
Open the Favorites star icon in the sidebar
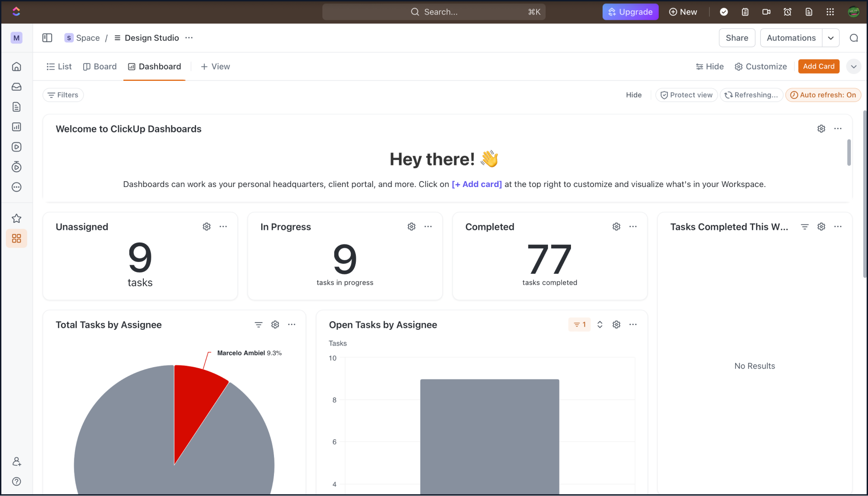point(17,219)
